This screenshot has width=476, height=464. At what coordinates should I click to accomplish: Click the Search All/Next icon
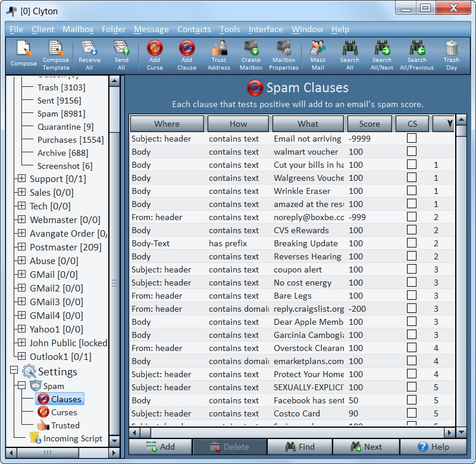pos(382,55)
